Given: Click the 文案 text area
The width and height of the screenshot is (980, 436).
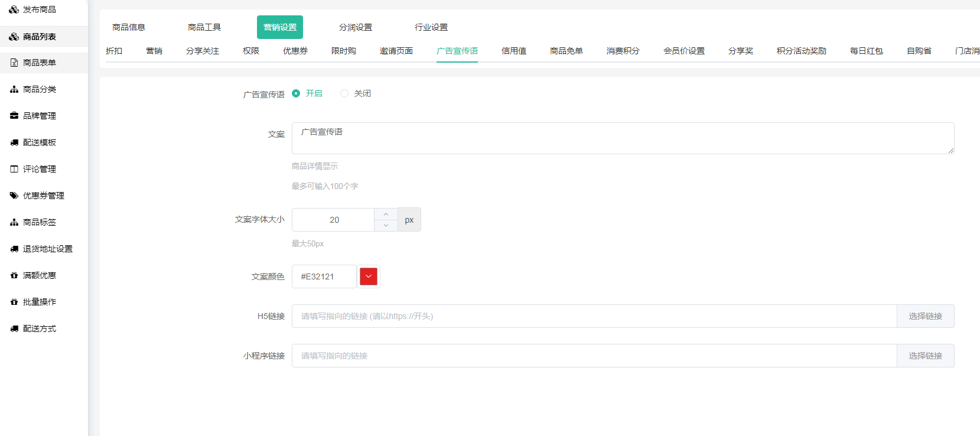Looking at the screenshot, I should 623,138.
